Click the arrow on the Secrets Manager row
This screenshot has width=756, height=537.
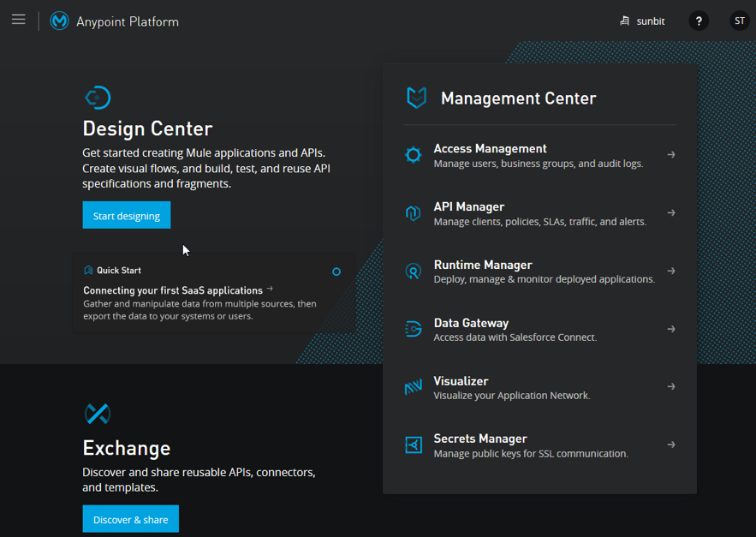tap(671, 445)
